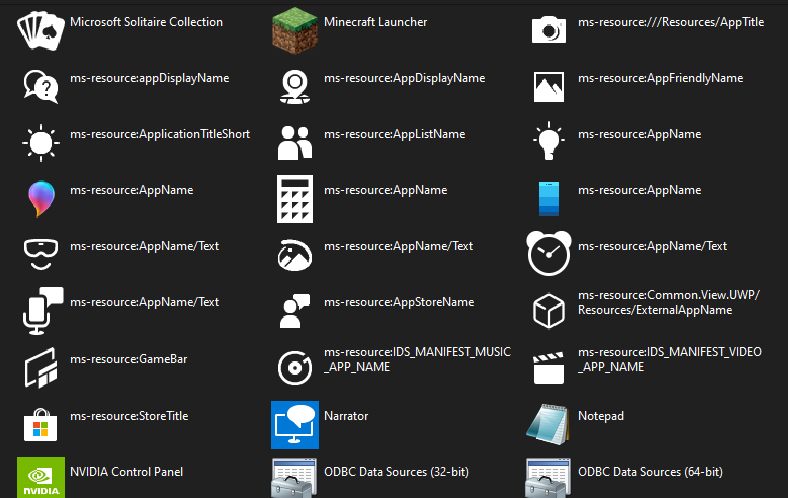The image size is (788, 498).
Task: Select the "Minecraft Launcher" label
Action: (375, 22)
